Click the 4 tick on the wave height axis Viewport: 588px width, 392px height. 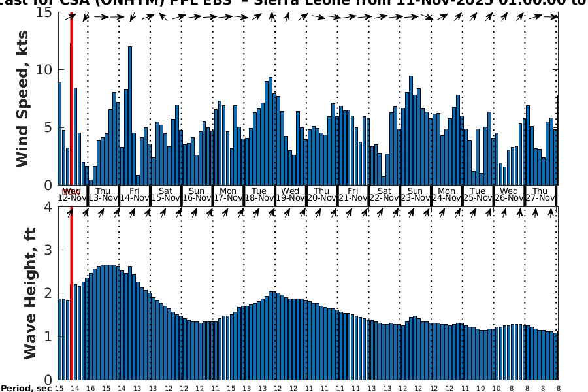(49, 207)
